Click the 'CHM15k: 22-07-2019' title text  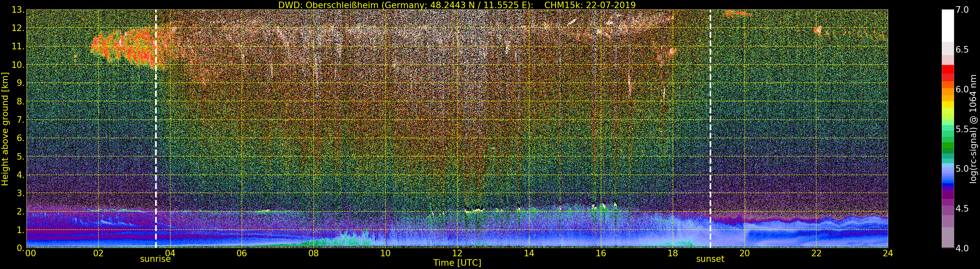click(x=590, y=5)
